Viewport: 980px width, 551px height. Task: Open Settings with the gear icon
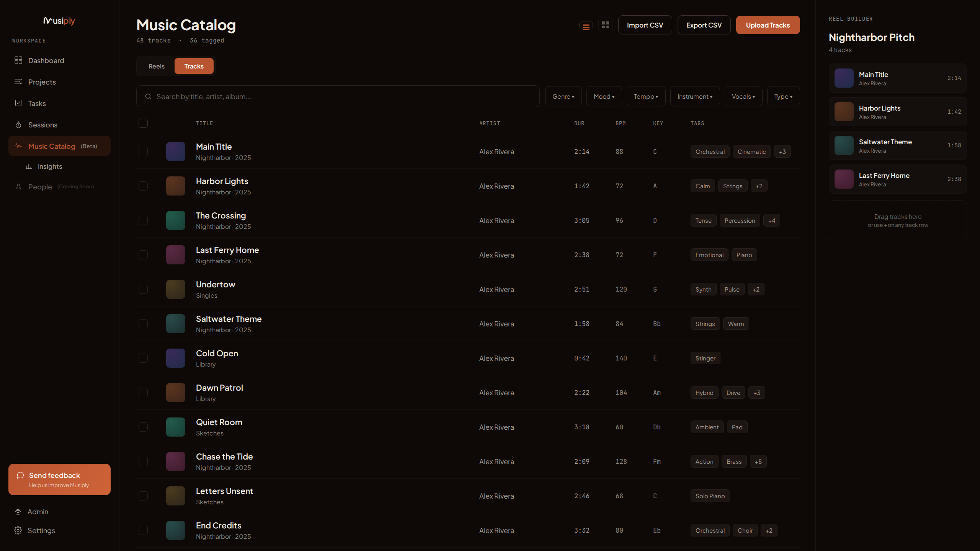[18, 530]
